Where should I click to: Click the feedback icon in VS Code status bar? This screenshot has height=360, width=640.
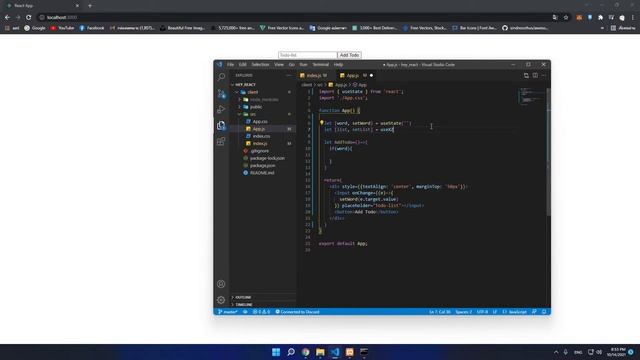click(534, 312)
